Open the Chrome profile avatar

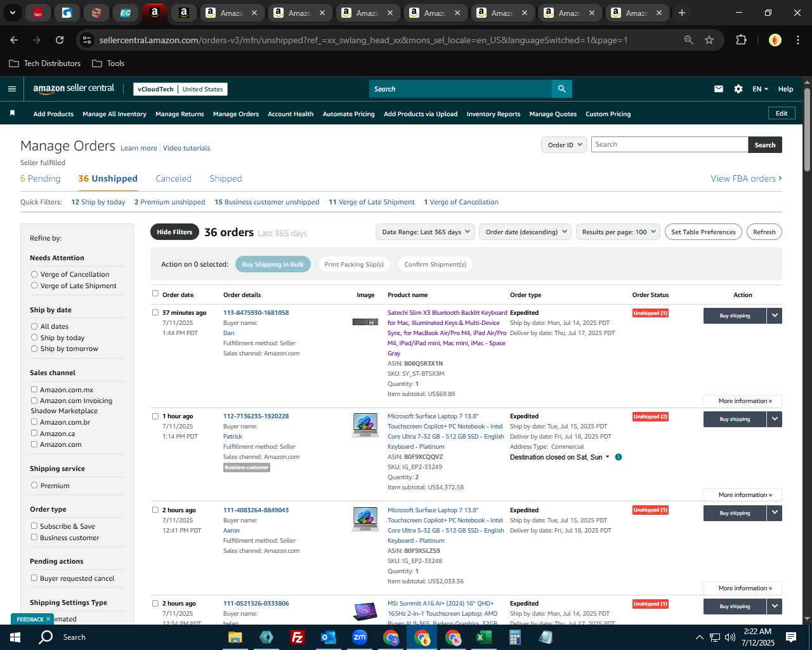pyautogui.click(x=775, y=40)
